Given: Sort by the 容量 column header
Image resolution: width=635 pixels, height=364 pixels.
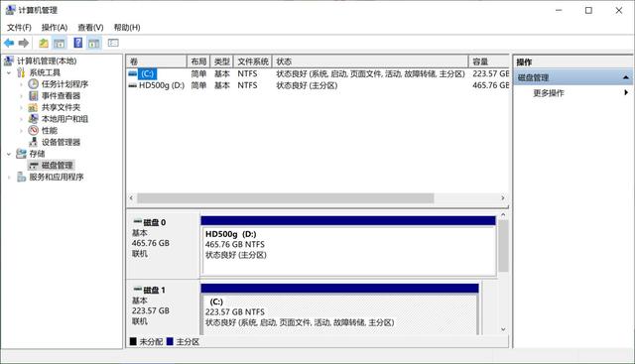Looking at the screenshot, I should coord(489,61).
